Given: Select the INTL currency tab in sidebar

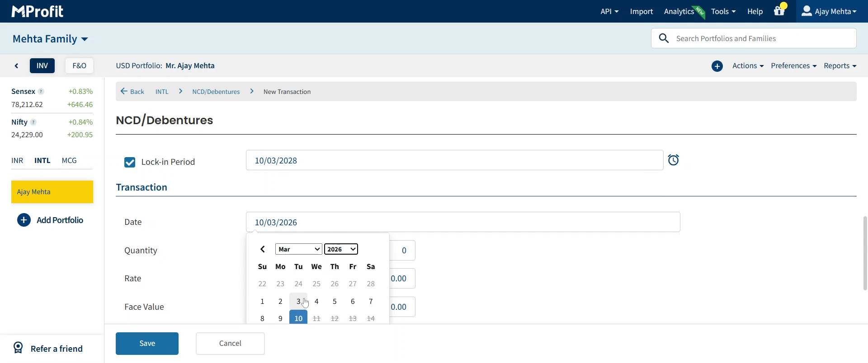Looking at the screenshot, I should coord(42,160).
